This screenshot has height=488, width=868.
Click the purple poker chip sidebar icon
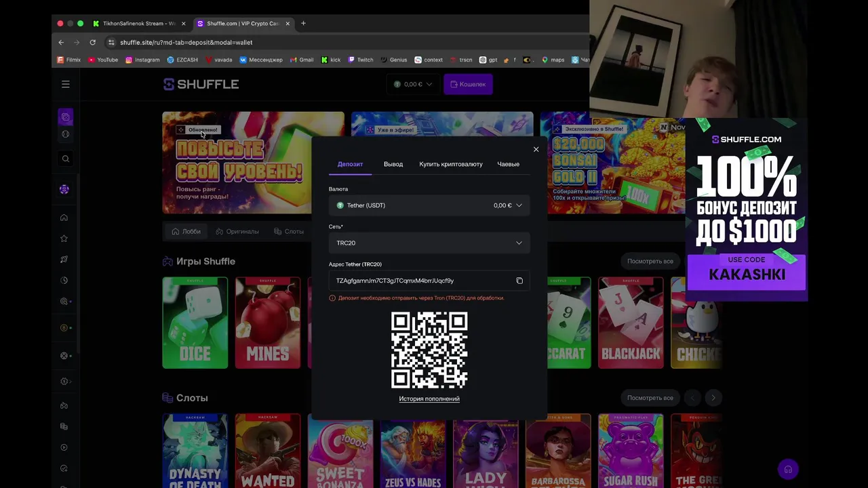coord(64,189)
